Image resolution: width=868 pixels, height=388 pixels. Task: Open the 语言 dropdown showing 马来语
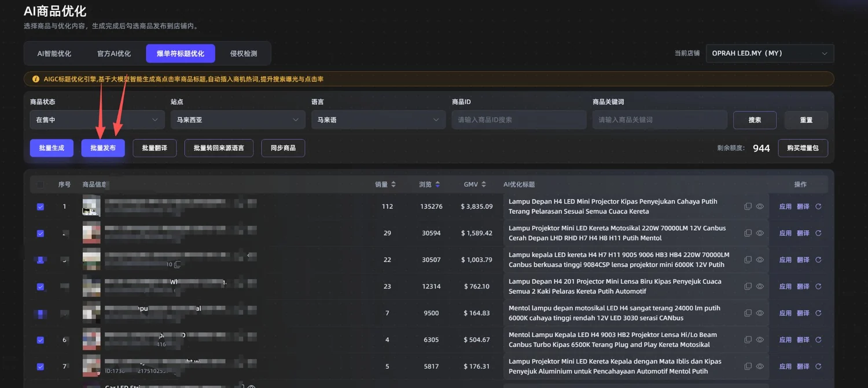pos(378,120)
